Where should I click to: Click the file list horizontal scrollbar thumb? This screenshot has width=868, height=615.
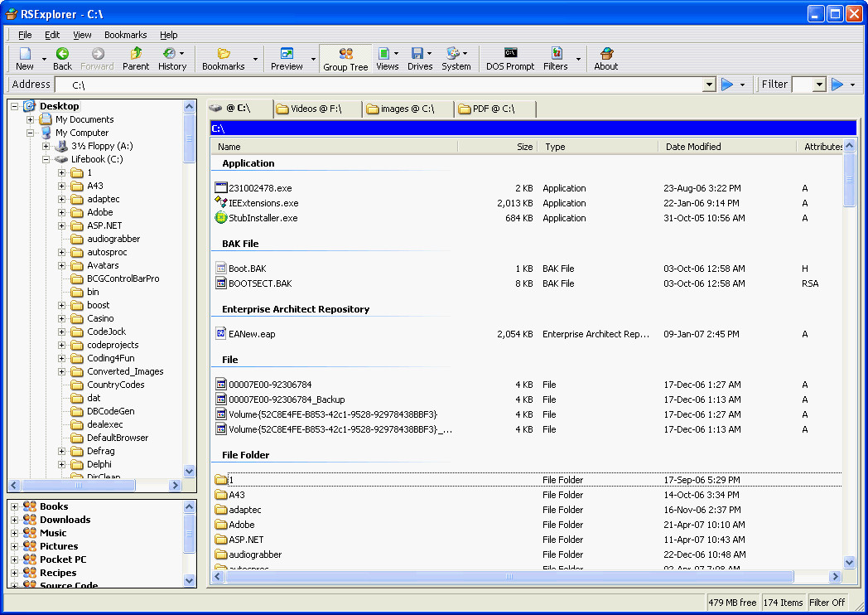pyautogui.click(x=509, y=577)
